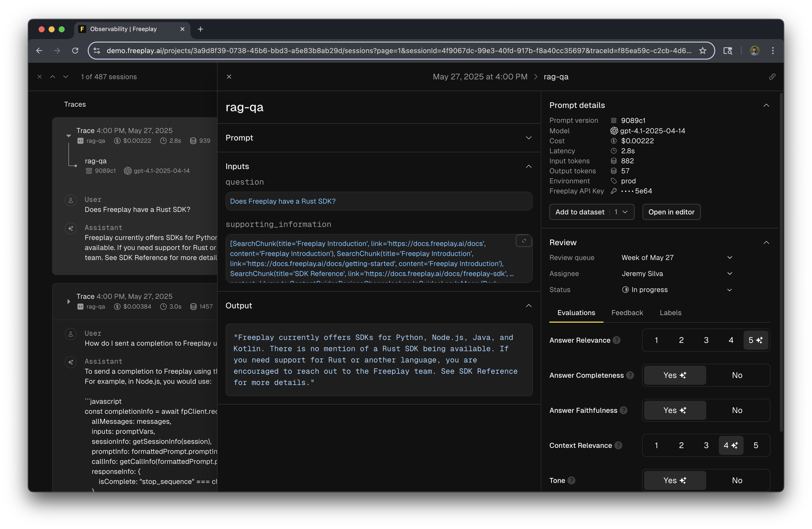812x529 pixels.
Task: Open the browser side panel search icon
Action: pyautogui.click(x=727, y=51)
